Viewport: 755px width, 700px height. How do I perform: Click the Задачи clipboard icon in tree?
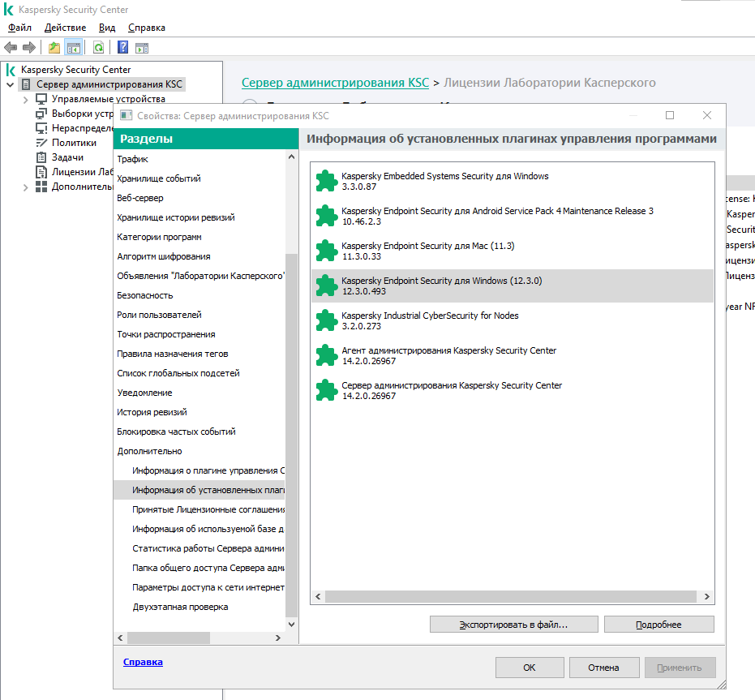pyautogui.click(x=41, y=157)
